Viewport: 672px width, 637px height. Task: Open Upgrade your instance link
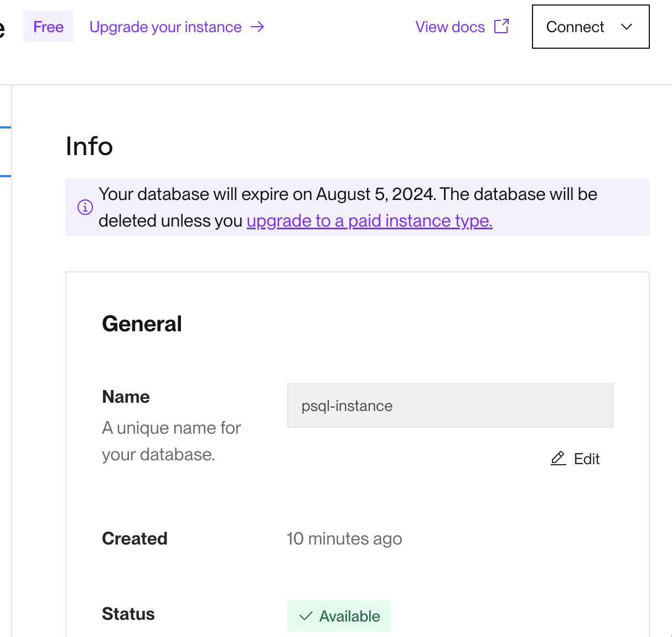pos(166,27)
